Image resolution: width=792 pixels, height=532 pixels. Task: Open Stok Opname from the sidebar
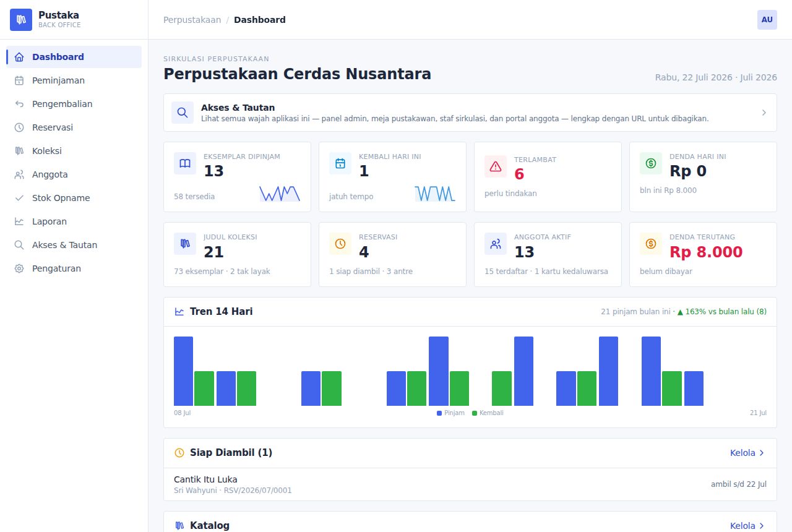(74, 198)
